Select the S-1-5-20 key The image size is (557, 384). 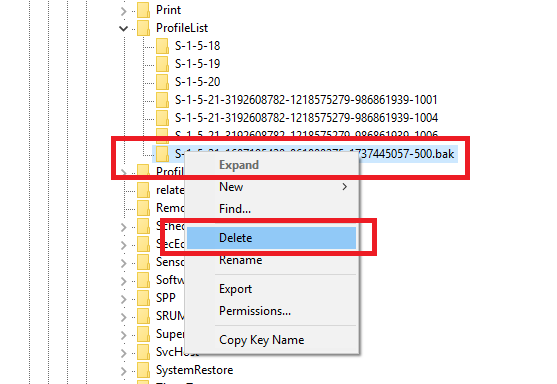[198, 82]
